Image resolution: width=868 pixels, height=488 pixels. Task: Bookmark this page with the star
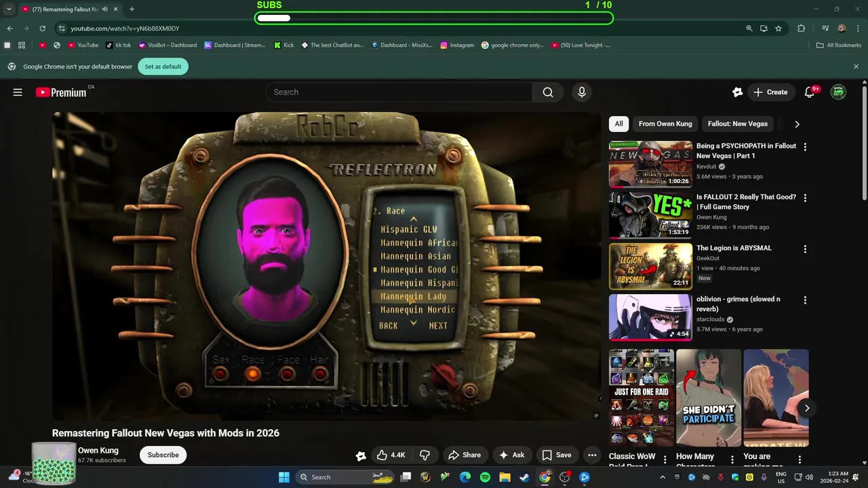coord(778,28)
